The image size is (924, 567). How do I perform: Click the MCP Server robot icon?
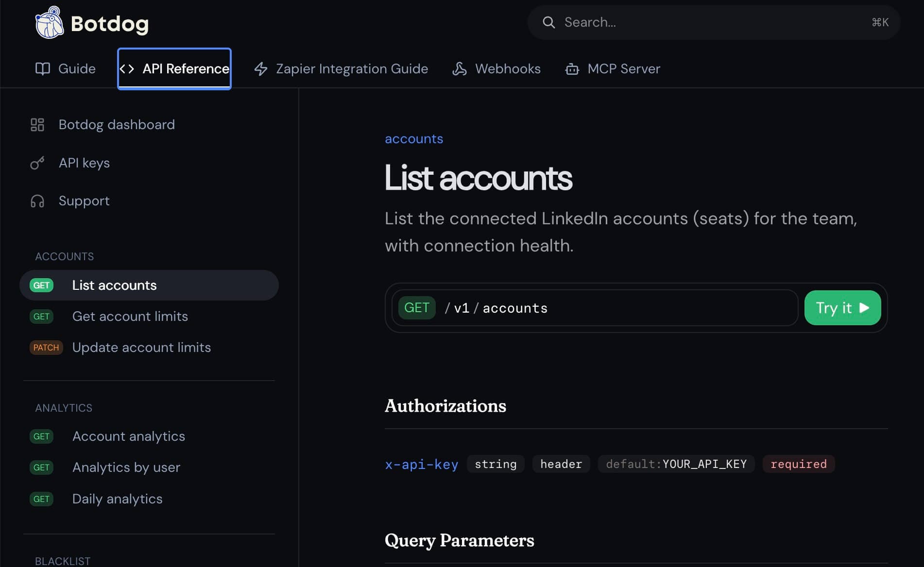point(572,69)
